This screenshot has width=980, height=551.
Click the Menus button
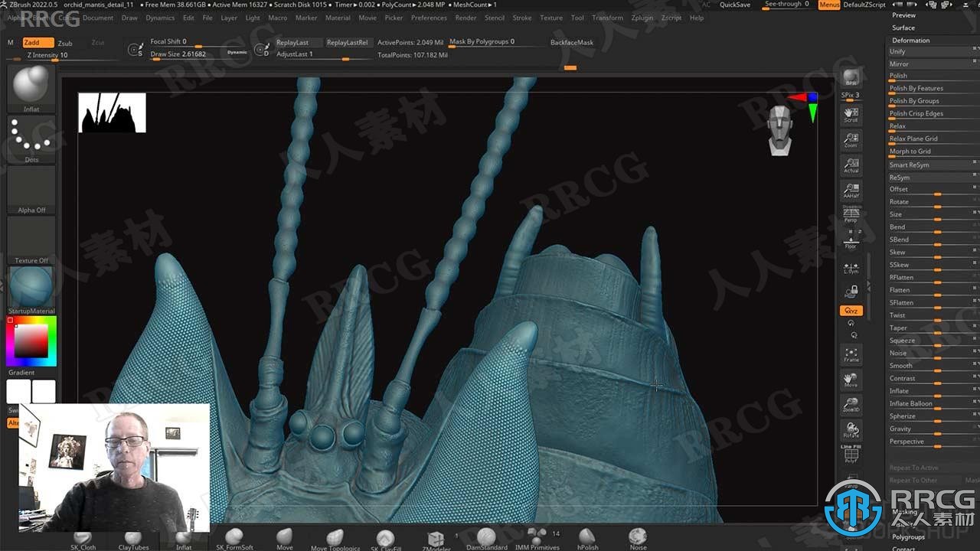[x=829, y=5]
